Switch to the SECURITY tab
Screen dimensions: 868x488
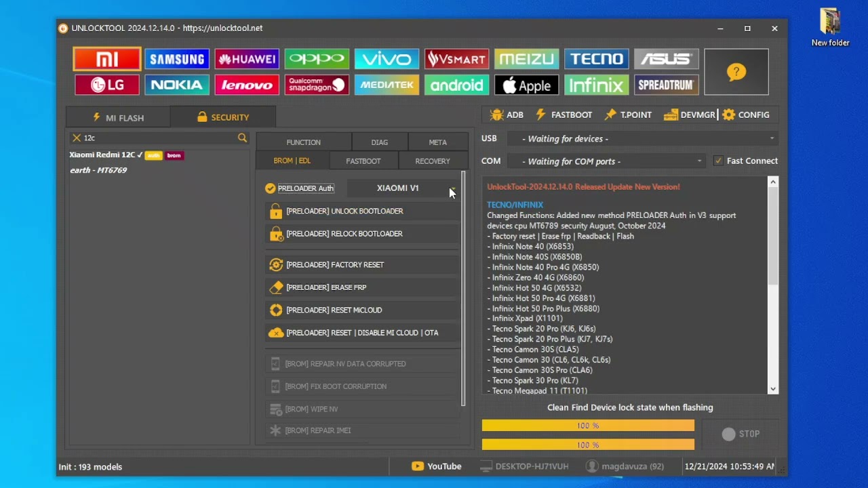(x=223, y=117)
